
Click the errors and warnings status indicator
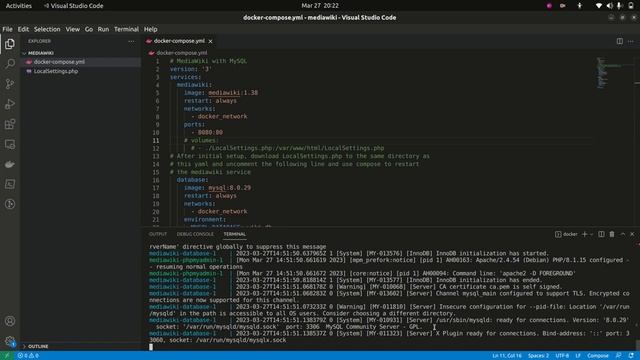pos(28,356)
